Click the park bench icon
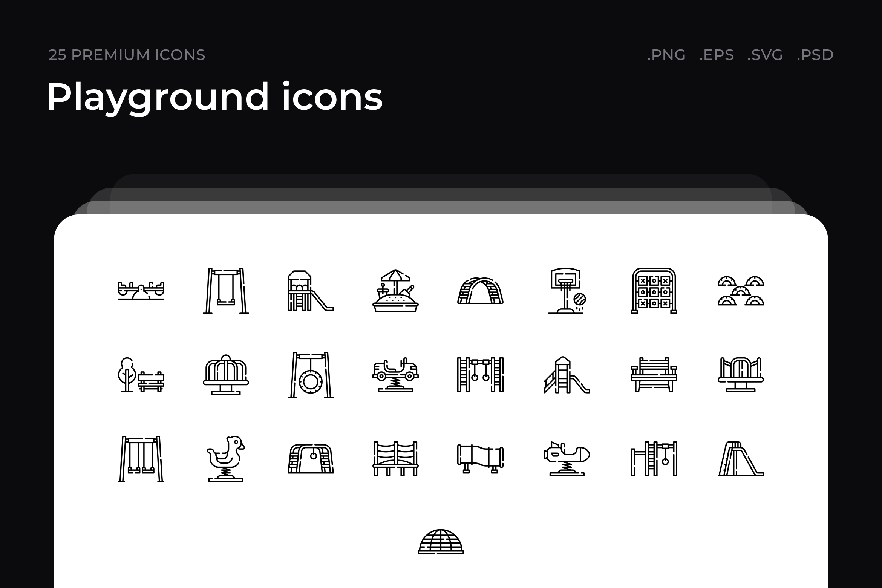This screenshot has width=882, height=588. [x=654, y=375]
